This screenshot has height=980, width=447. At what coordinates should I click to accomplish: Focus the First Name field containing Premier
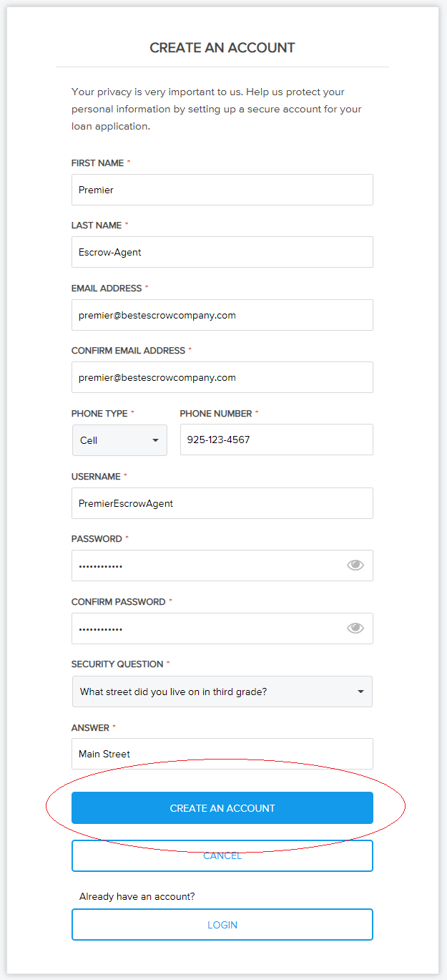tap(222, 190)
